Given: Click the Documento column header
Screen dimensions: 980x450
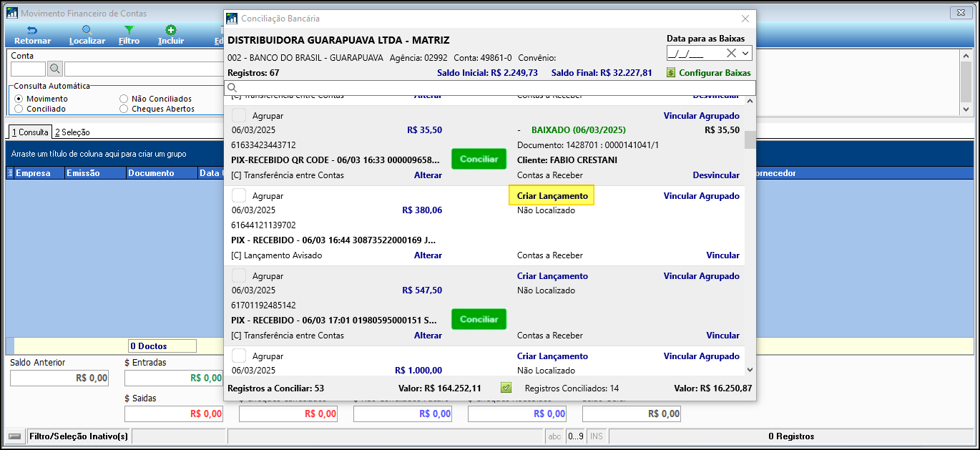Looking at the screenshot, I should click(x=162, y=172).
